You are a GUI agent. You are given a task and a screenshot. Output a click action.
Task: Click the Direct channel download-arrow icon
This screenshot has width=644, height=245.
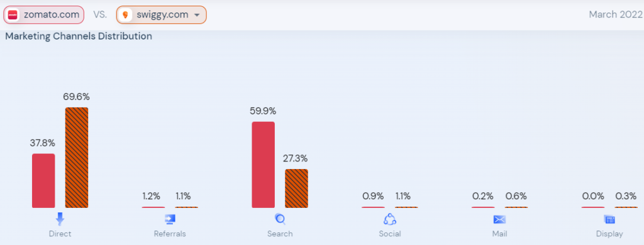click(60, 219)
